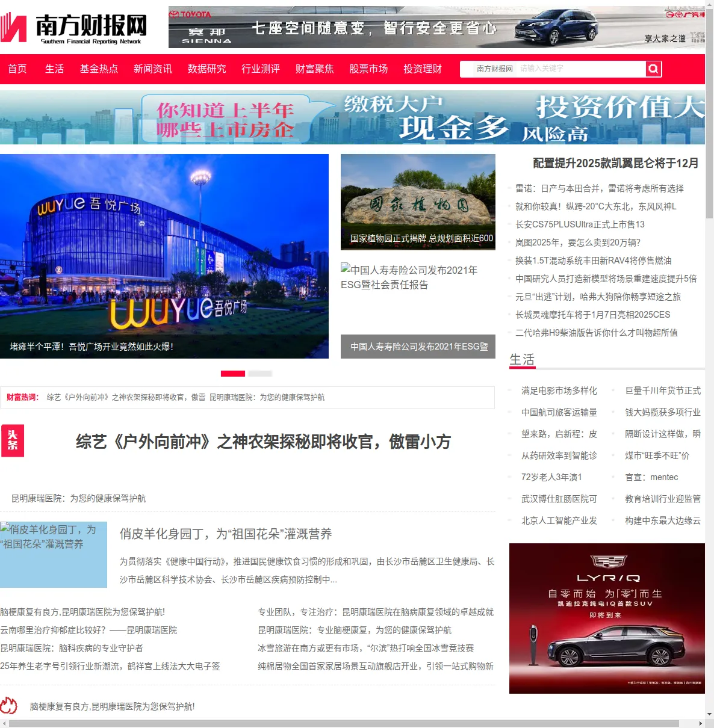Open the Toyota Sienna banner ad
714x728 pixels.
[x=436, y=27]
